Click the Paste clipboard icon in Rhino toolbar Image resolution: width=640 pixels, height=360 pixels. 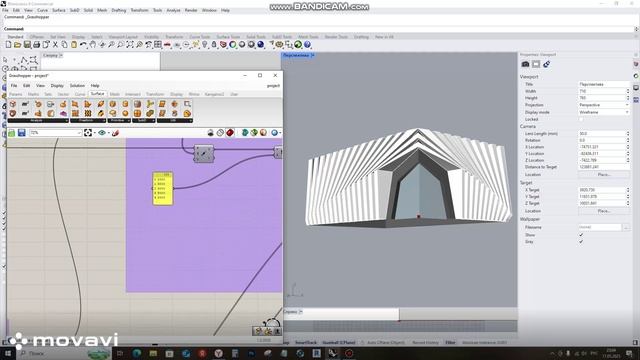pos(74,44)
